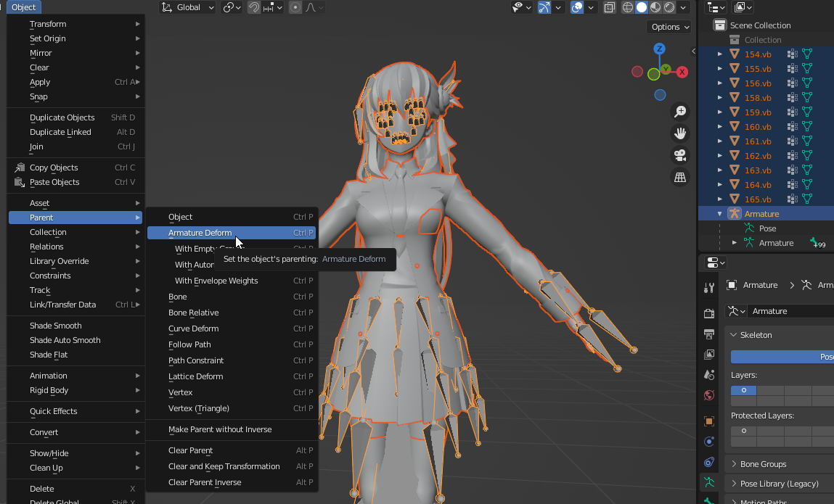Enable the first armature layer cell
The image size is (834, 504).
click(x=743, y=390)
